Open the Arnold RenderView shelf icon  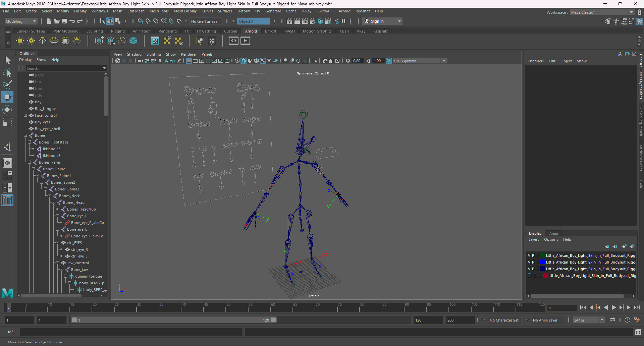tap(234, 41)
